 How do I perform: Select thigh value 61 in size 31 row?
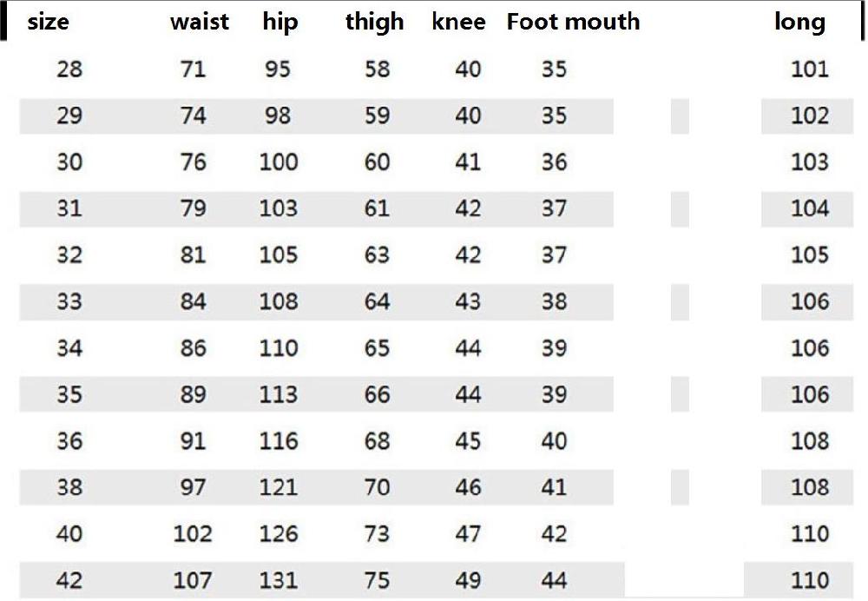pos(377,208)
